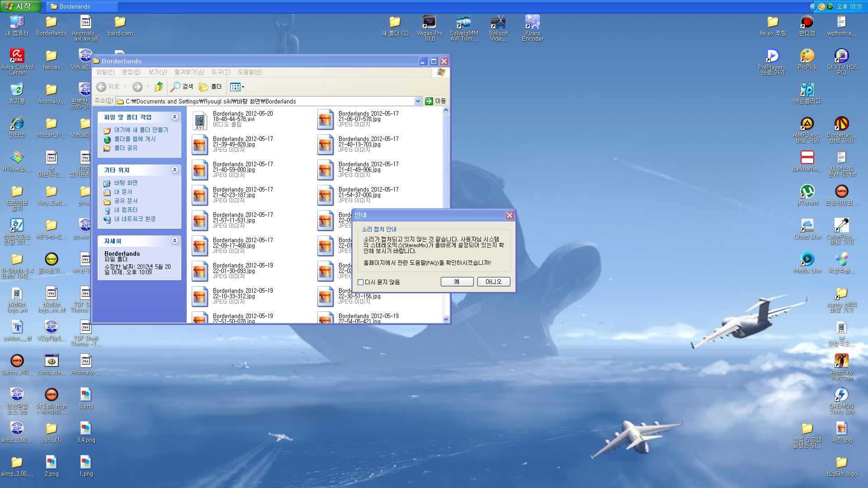Screen dimensions: 868x488
Task: Click 여기에 새 폴더 만들기 link
Action: (x=141, y=130)
